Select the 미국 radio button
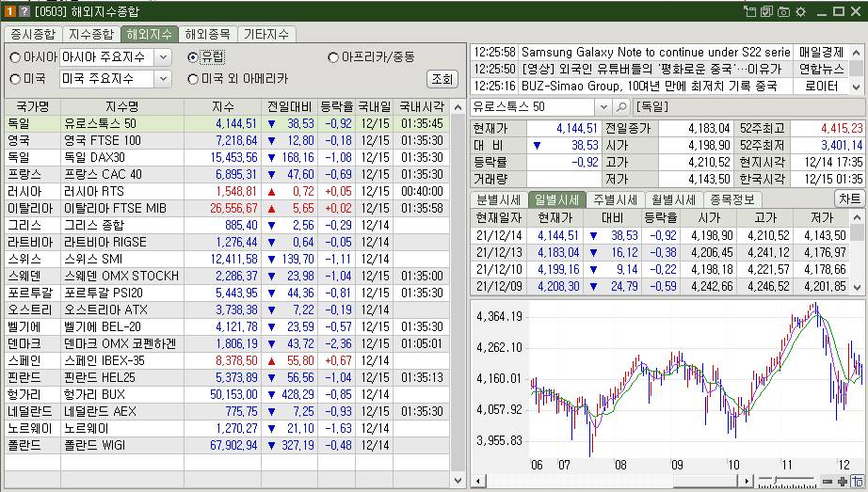Image resolution: width=868 pixels, height=492 pixels. tap(15, 79)
